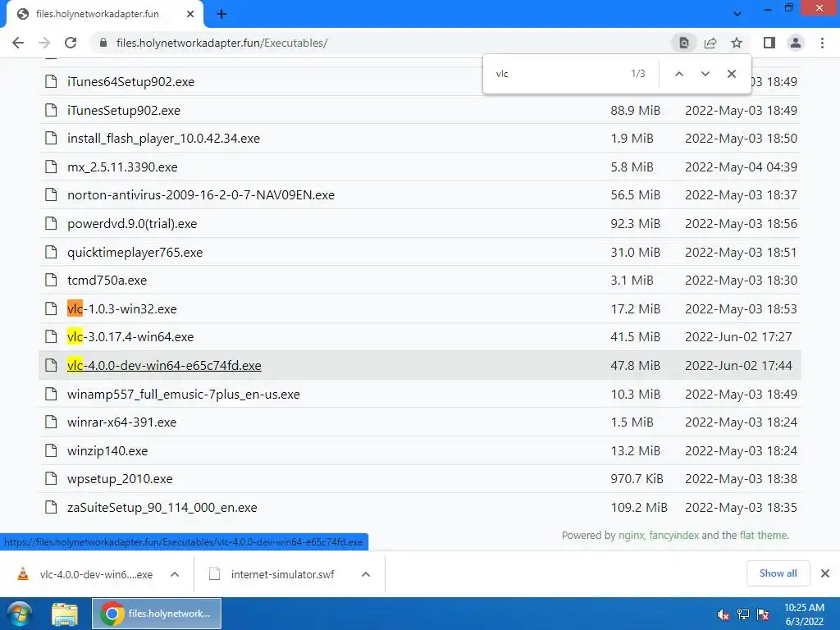840x630 pixels.
Task: Download winamp557_full_emusic-7plus_en-us.exe
Action: coord(183,395)
